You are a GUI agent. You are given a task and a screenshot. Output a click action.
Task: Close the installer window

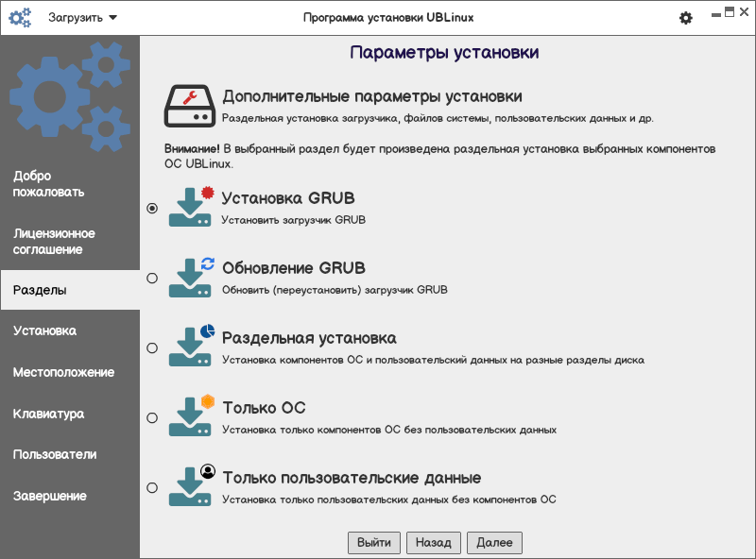pos(744,12)
